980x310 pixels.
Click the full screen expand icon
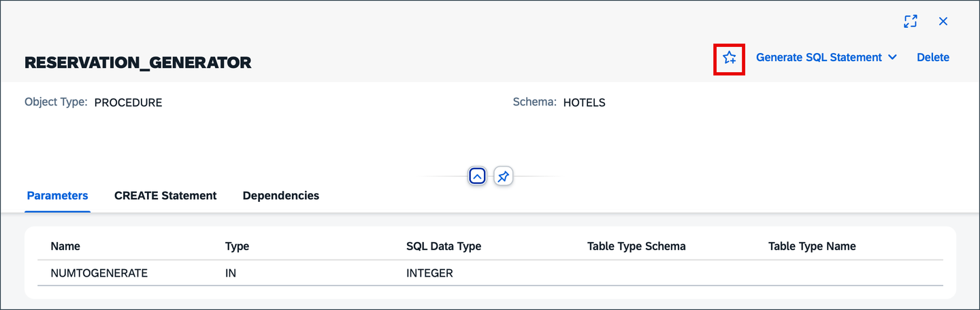pyautogui.click(x=911, y=21)
